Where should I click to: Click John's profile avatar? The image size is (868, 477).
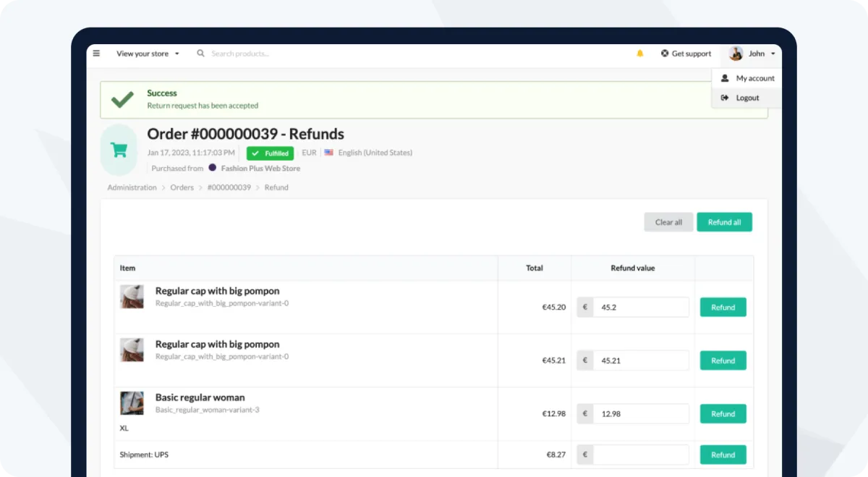tap(736, 54)
